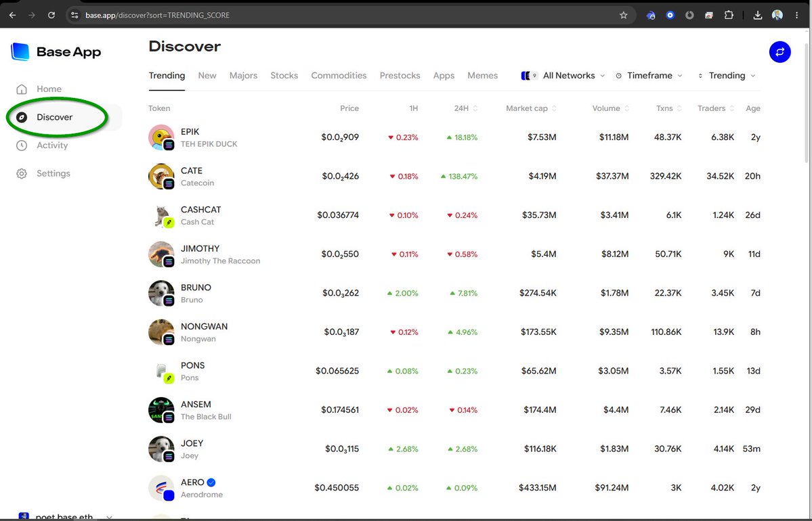Expand the account menu at the sidebar bottom
Image resolution: width=812 pixels, height=521 pixels.
point(109,517)
